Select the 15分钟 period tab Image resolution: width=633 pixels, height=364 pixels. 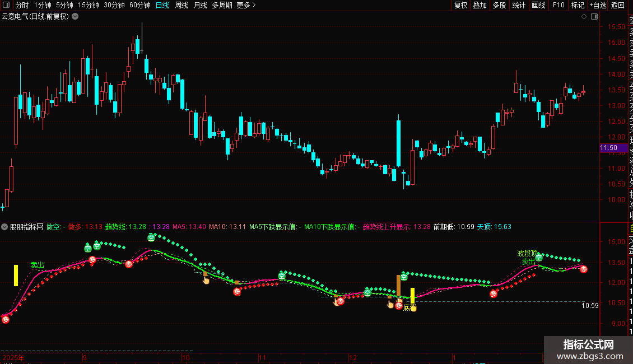(x=89, y=5)
